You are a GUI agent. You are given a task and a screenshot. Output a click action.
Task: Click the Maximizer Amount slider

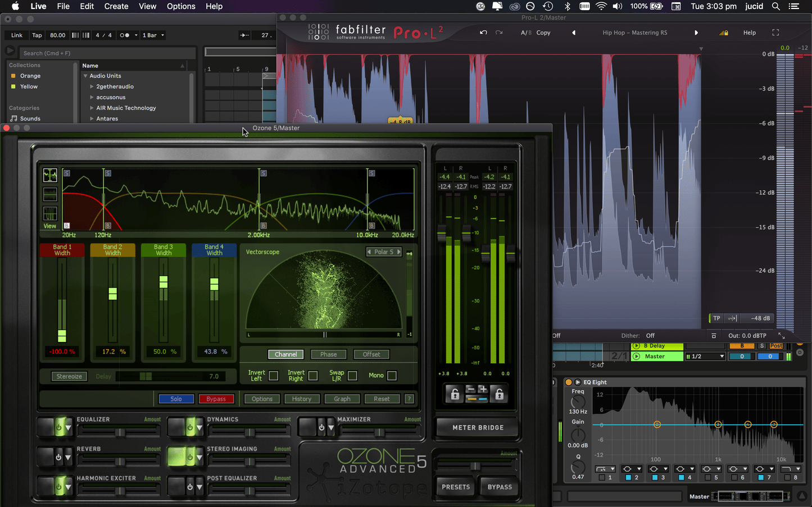380,432
